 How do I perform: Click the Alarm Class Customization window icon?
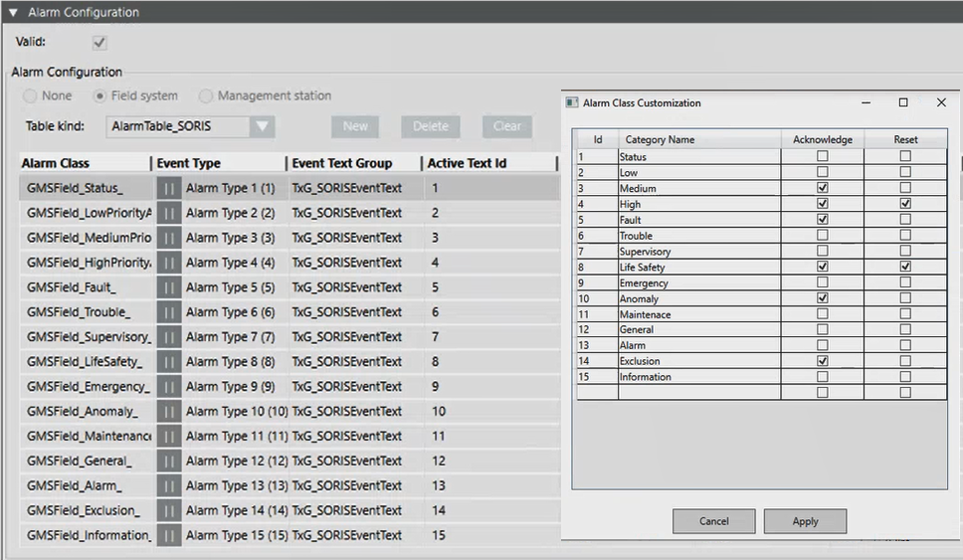tap(572, 102)
